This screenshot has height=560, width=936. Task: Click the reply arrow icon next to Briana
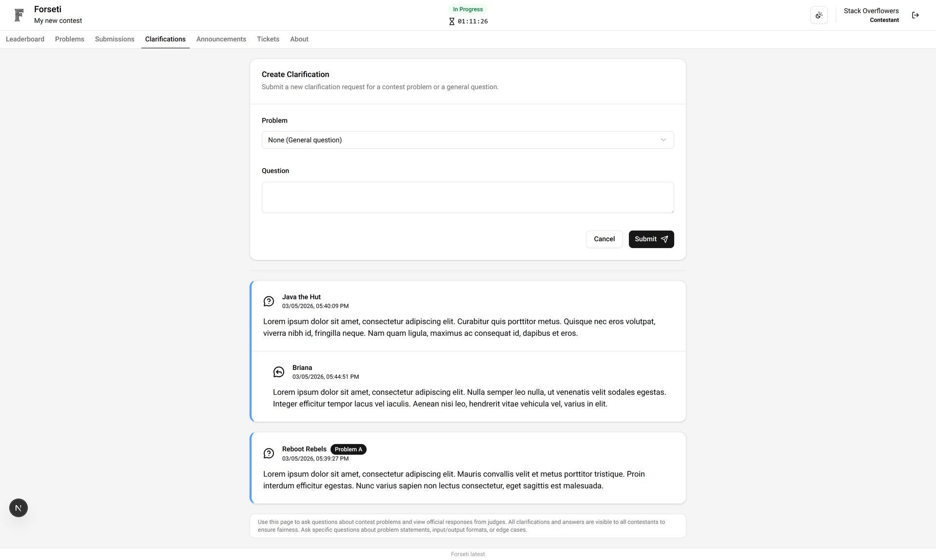point(278,371)
